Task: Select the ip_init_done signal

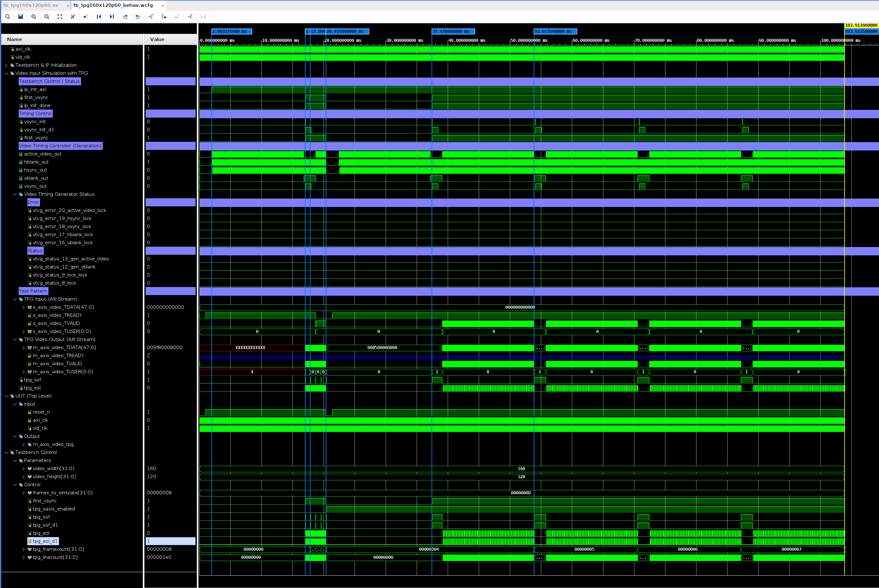Action: click(37, 106)
